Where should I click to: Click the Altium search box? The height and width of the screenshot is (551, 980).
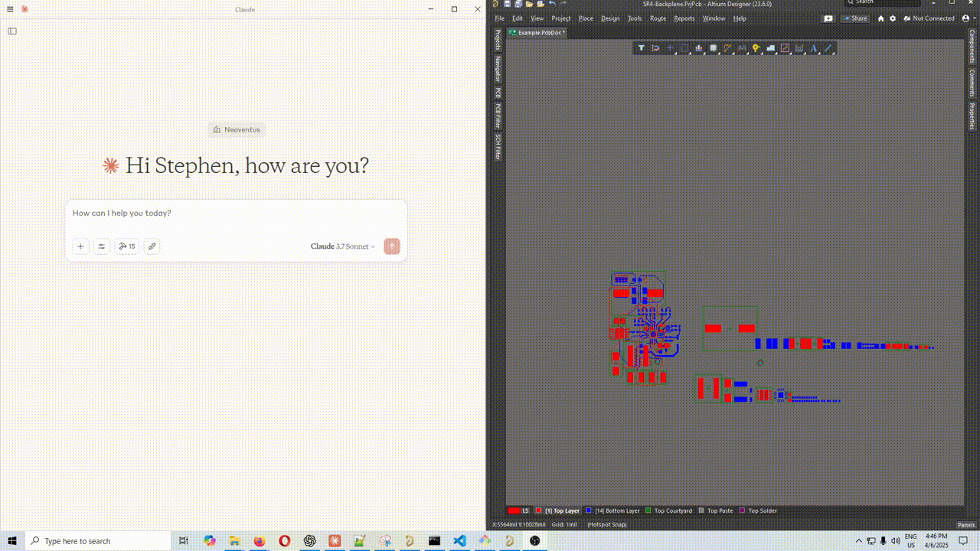click(882, 3)
